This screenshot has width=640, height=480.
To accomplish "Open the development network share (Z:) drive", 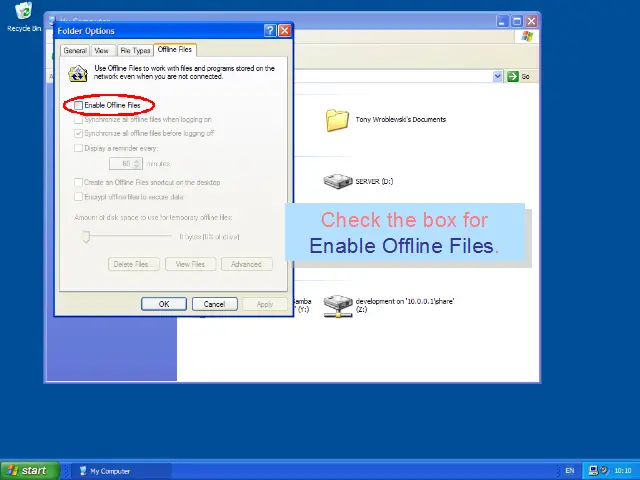I will pos(339,304).
